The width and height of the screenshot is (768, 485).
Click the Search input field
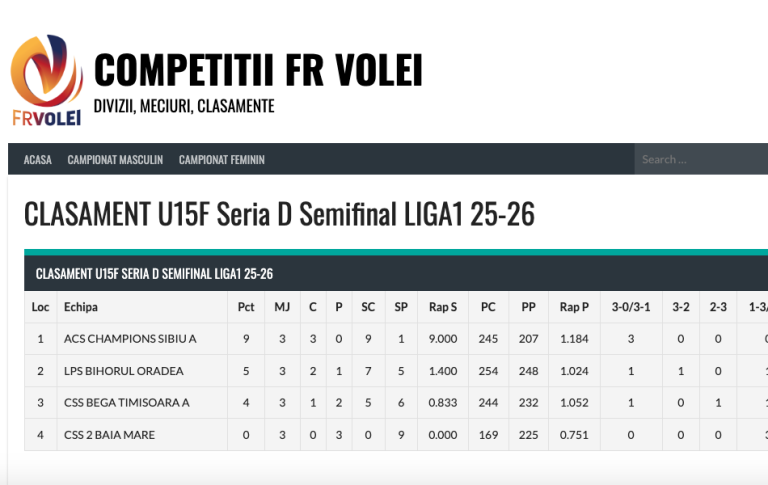click(700, 159)
